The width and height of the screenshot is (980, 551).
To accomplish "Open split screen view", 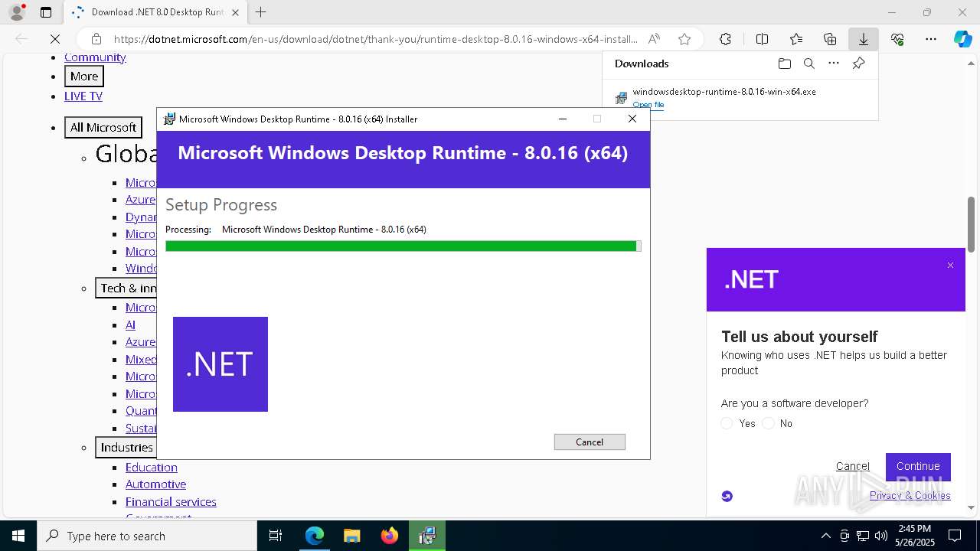I will (x=762, y=39).
